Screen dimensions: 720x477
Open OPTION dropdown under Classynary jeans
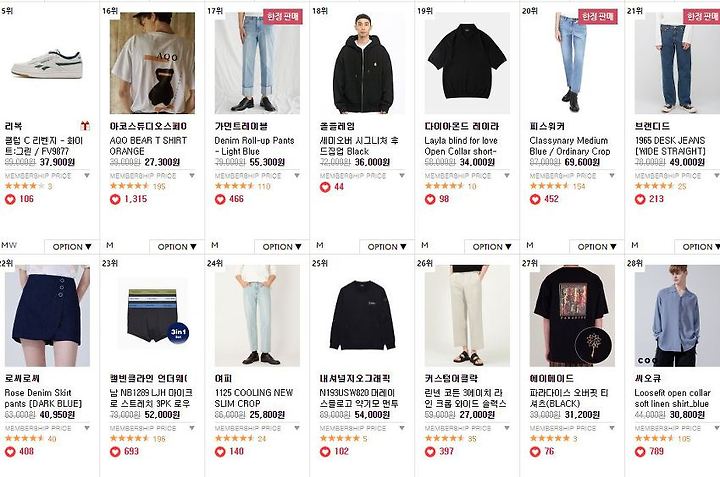[596, 247]
